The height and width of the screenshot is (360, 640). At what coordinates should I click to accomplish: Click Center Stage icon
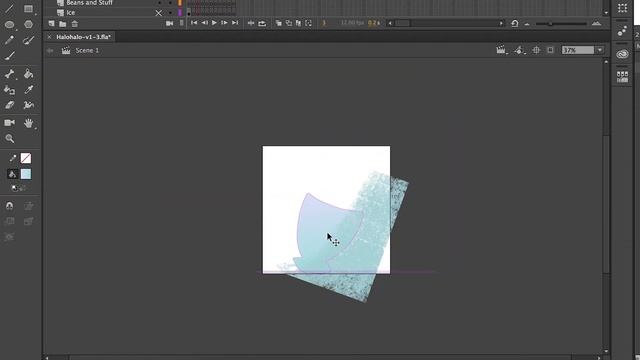(x=536, y=50)
